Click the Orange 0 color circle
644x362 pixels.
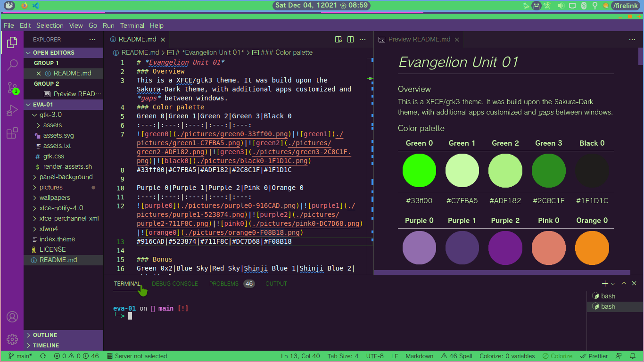pos(592,248)
